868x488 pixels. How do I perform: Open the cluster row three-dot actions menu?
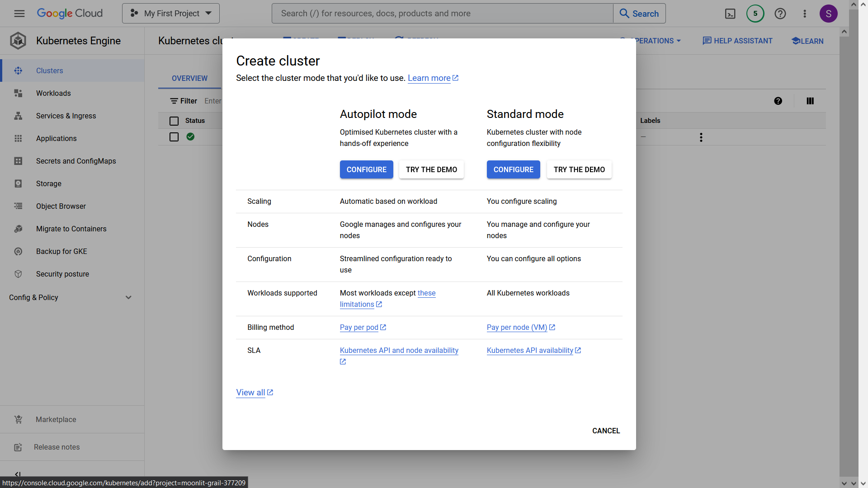click(x=701, y=137)
